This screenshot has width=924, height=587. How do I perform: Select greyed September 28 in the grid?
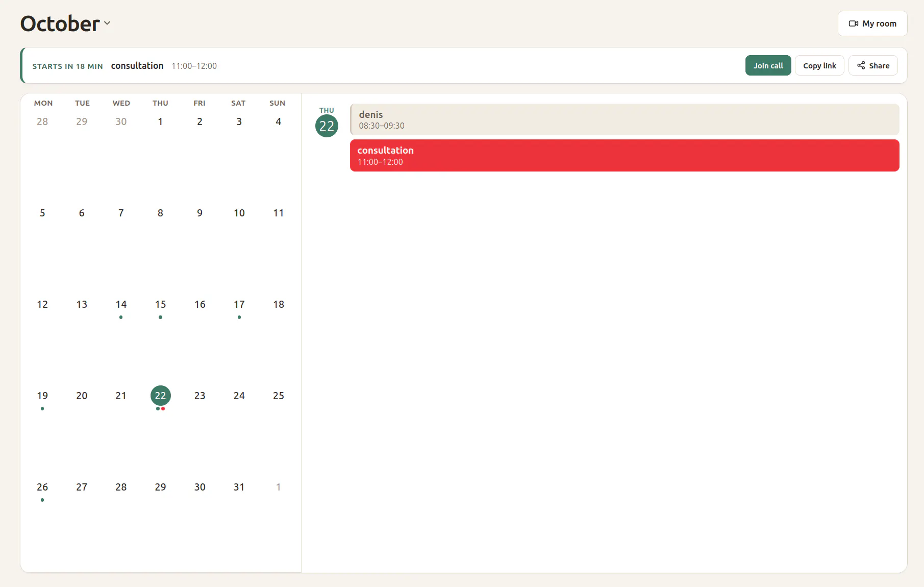coord(42,121)
